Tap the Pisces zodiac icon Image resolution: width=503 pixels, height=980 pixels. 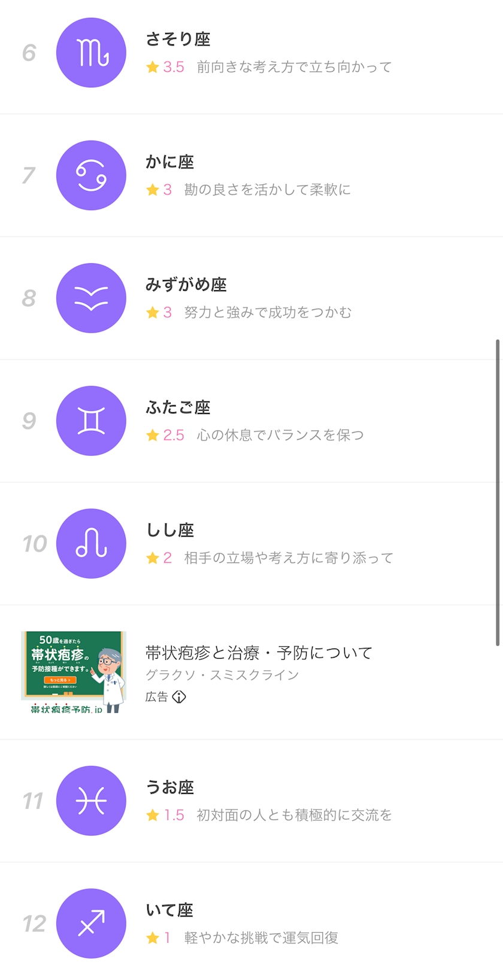91,801
